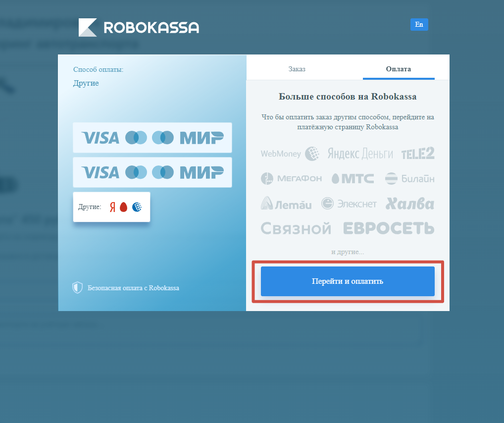504x423 pixels.
Task: Click the МТС logo
Action: click(x=353, y=178)
